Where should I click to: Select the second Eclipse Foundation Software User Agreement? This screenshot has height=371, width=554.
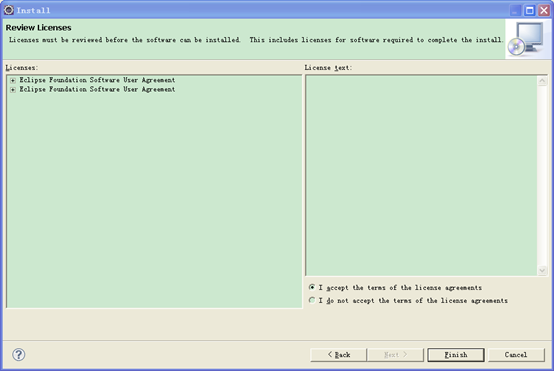click(97, 89)
